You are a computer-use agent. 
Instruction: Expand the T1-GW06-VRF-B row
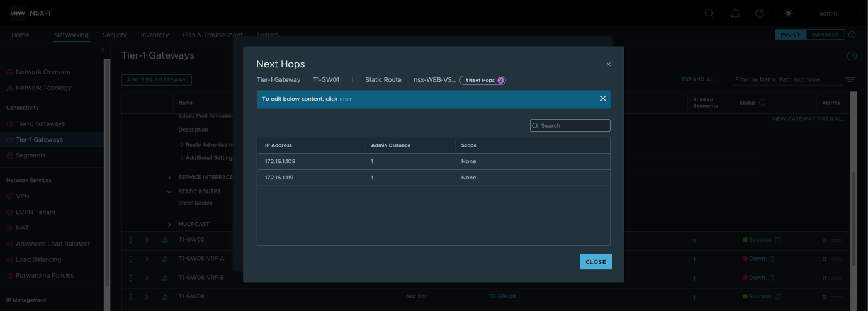pos(147,278)
